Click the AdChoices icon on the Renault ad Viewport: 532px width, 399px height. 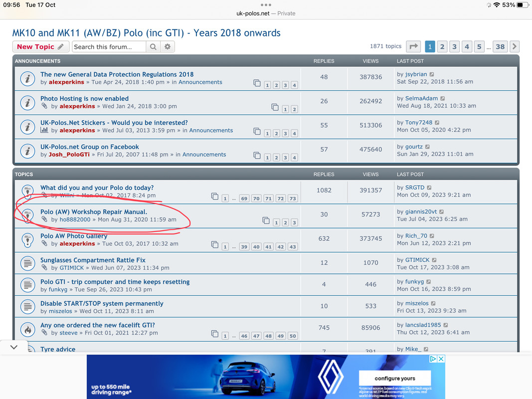(433, 359)
